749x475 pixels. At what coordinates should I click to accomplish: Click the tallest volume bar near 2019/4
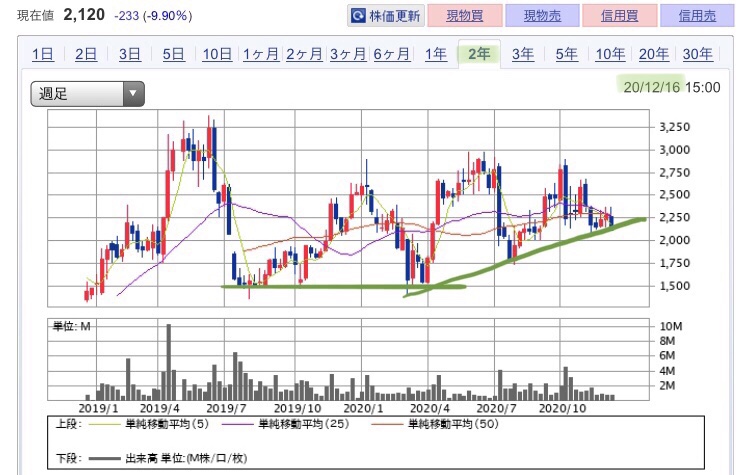point(169,362)
